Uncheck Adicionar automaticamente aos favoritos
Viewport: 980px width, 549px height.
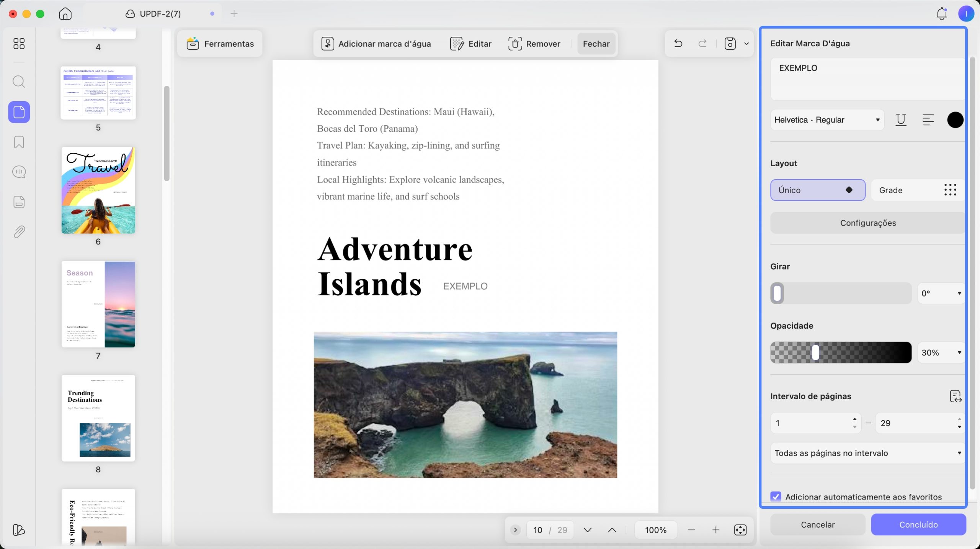[x=776, y=497]
